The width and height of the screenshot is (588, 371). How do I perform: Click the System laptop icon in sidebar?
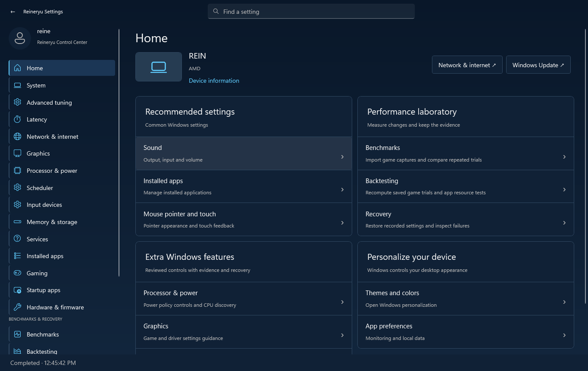[x=18, y=85]
